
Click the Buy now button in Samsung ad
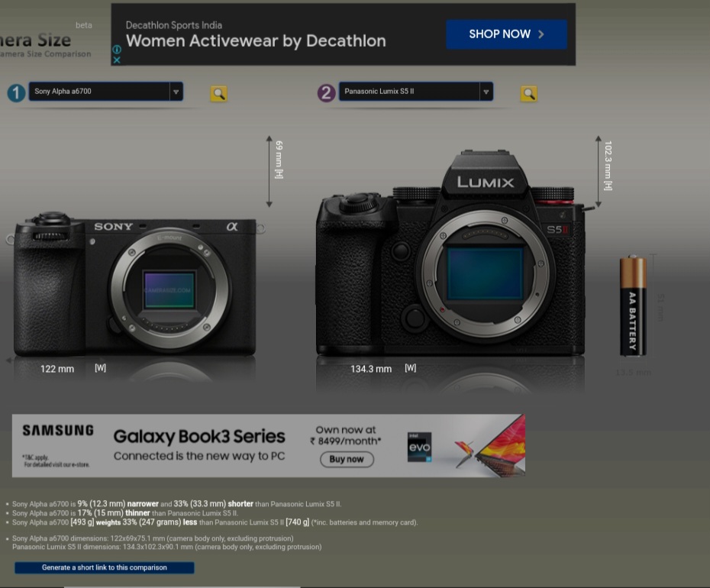347,460
